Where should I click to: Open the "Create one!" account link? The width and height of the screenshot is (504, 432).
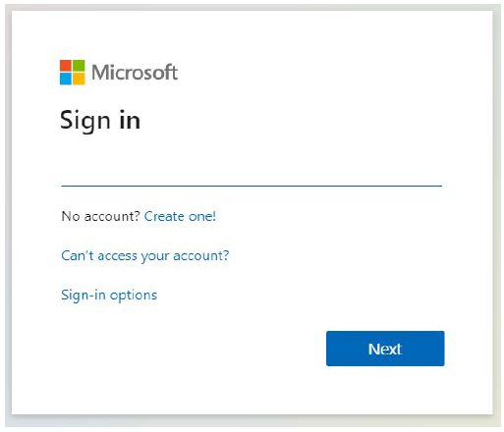pos(180,216)
